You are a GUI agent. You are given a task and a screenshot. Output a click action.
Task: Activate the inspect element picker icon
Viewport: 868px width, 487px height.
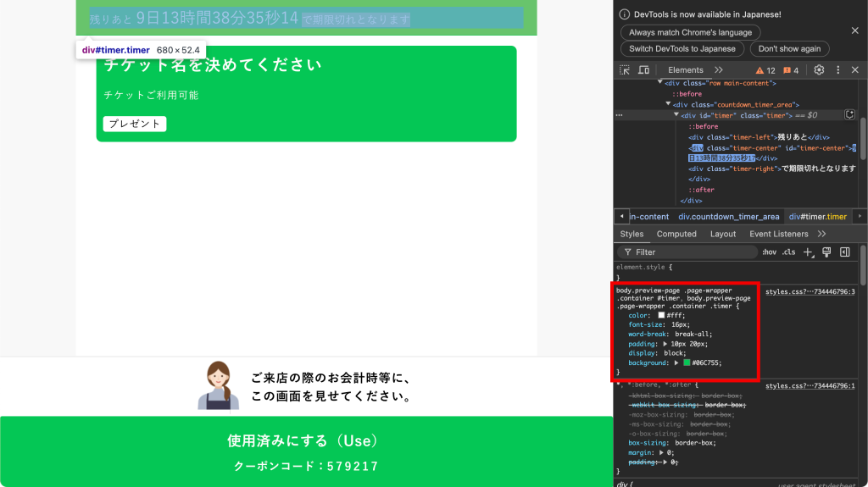click(x=625, y=70)
